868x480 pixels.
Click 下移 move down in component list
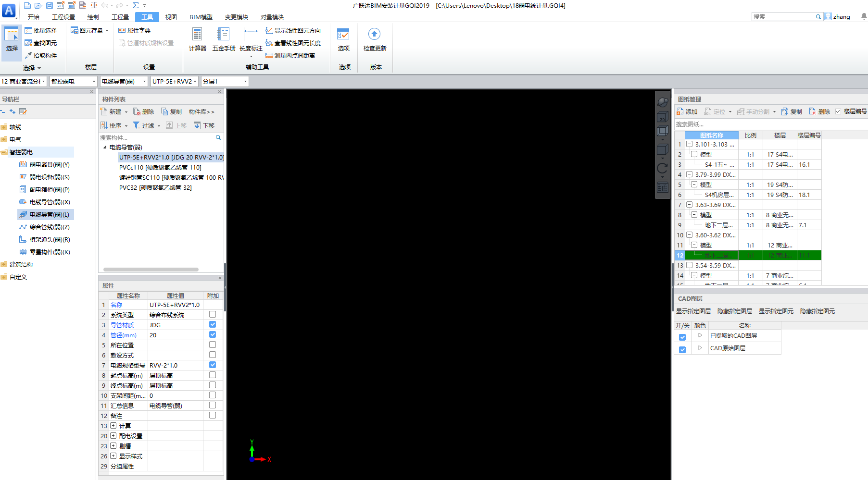(204, 125)
